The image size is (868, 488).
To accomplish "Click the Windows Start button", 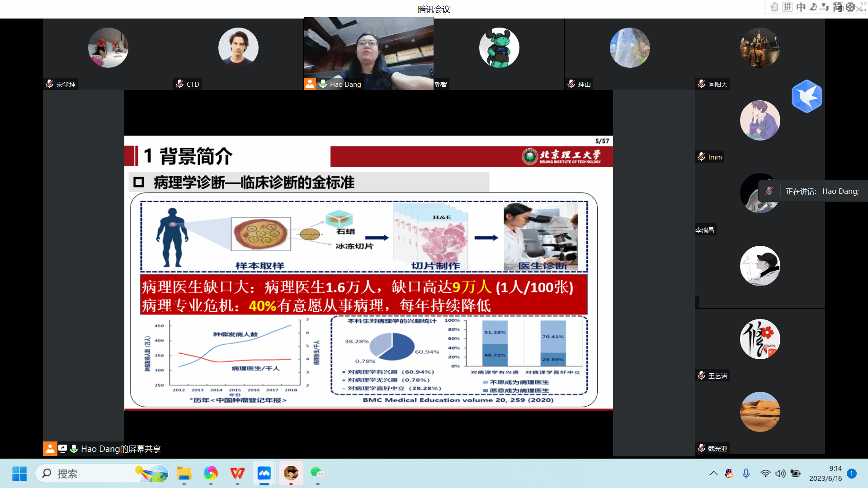I will tap(19, 473).
